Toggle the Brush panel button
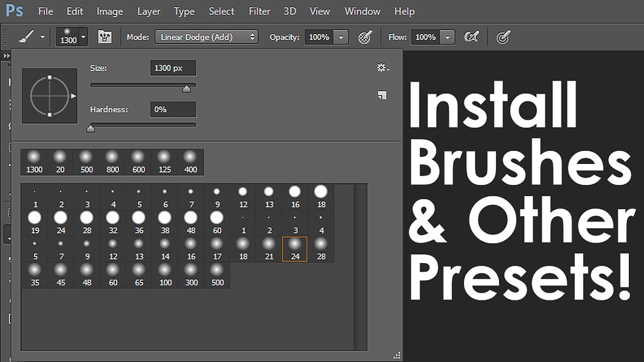The height and width of the screenshot is (362, 644). coord(105,37)
